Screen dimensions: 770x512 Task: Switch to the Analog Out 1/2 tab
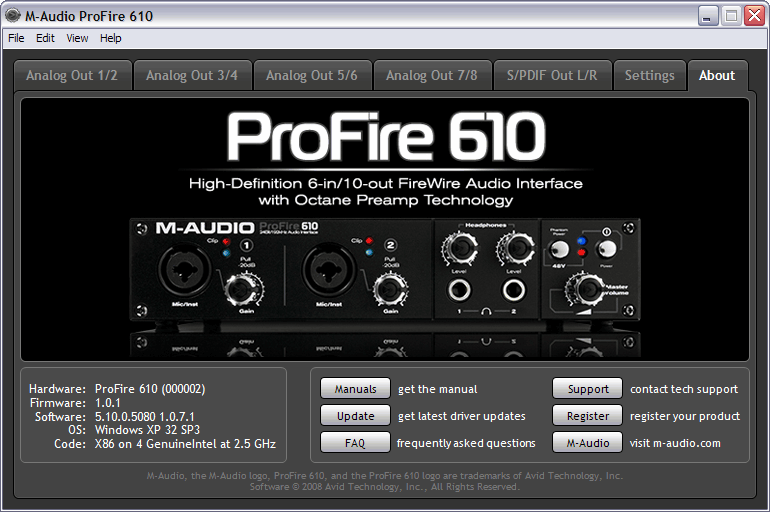pyautogui.click(x=72, y=76)
